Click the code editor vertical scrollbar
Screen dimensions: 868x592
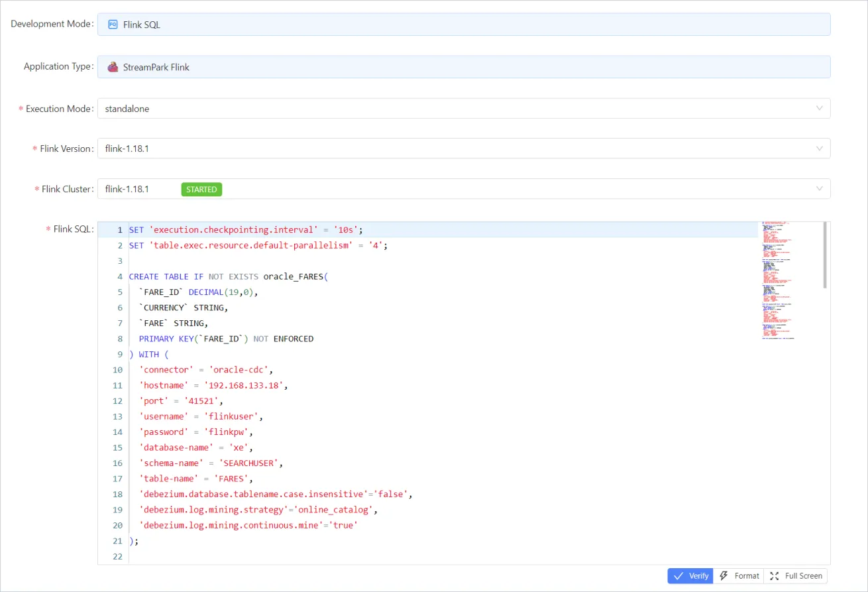point(825,255)
